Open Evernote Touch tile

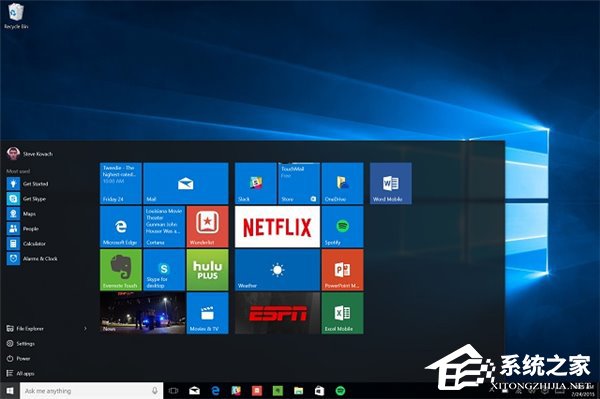tap(121, 270)
